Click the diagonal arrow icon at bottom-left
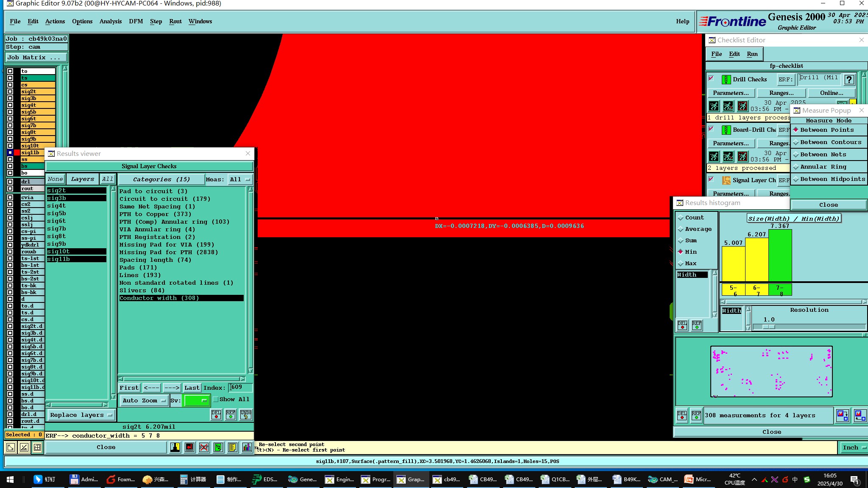The image size is (868, 488). coord(11,447)
